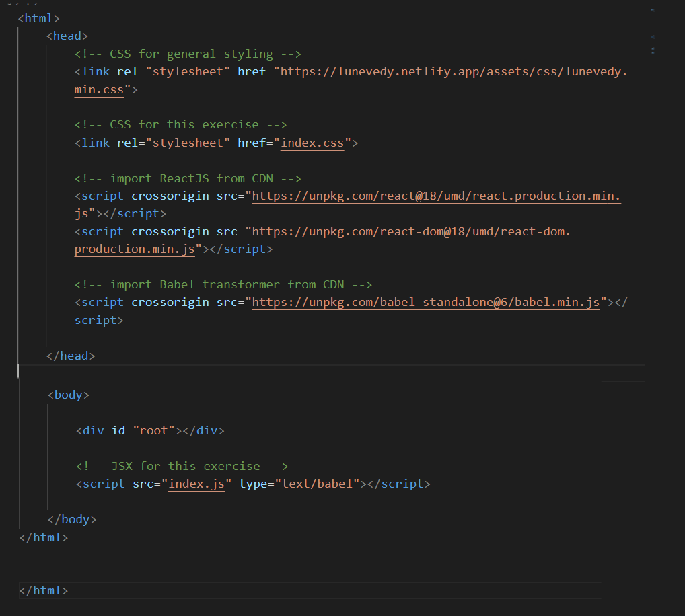Click the unpkg react-dom@18 URL

point(411,232)
